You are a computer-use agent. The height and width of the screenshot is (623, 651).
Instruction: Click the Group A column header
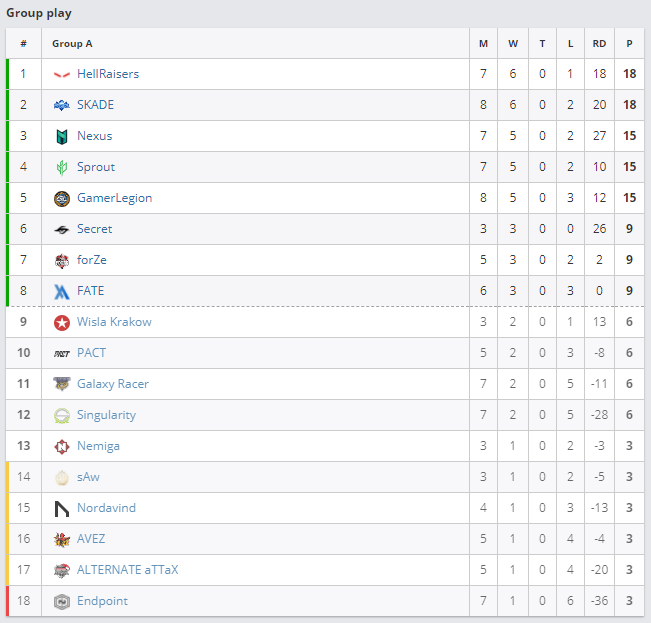72,44
